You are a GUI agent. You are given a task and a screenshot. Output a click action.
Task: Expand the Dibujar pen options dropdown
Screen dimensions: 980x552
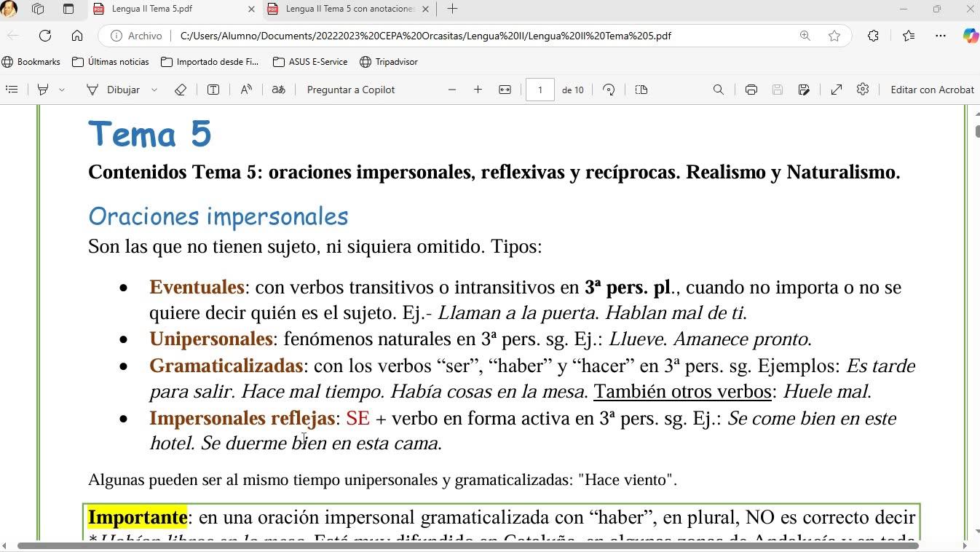click(154, 90)
